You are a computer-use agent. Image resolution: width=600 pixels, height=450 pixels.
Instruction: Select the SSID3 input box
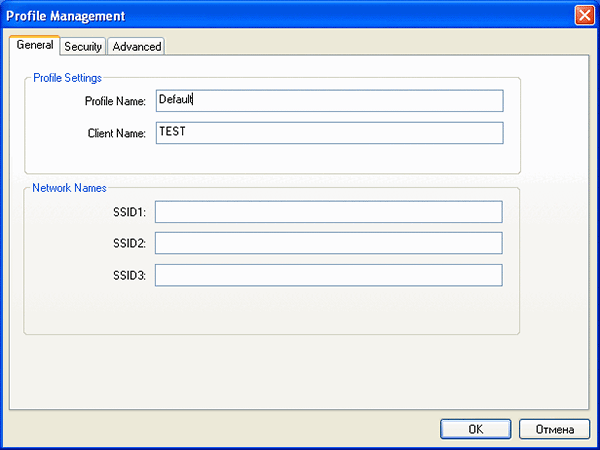coord(328,276)
